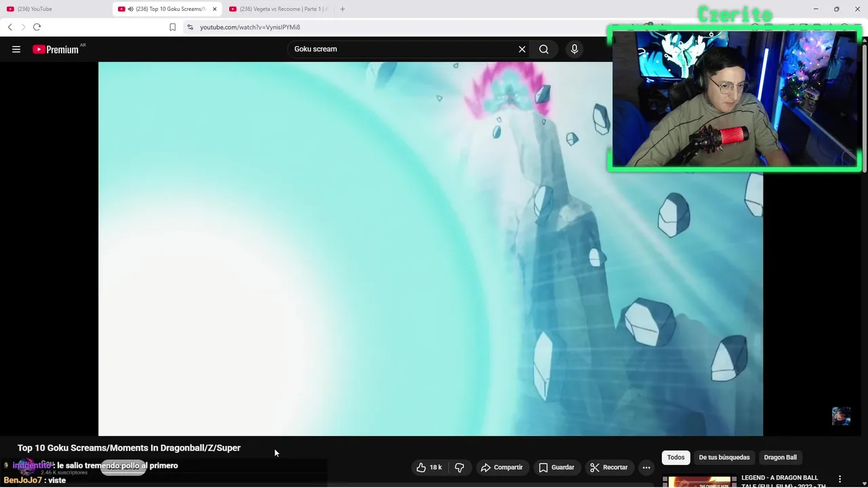Run search with the magnifying glass icon
The width and height of the screenshot is (868, 488).
(x=544, y=49)
